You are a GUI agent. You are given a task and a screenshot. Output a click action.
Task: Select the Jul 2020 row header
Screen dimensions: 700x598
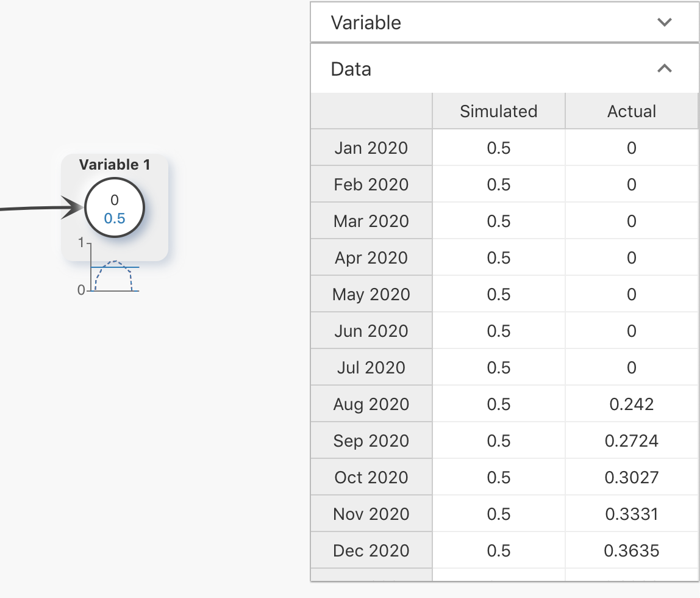coord(371,367)
